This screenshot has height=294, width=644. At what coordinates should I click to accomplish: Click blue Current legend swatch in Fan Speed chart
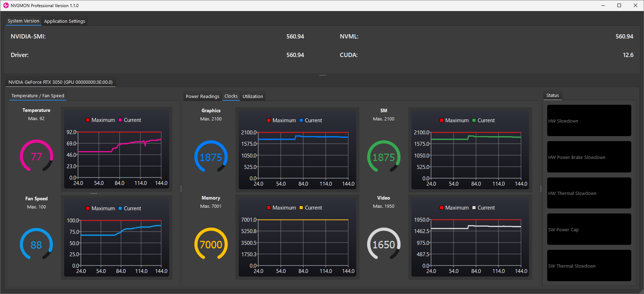(120, 208)
